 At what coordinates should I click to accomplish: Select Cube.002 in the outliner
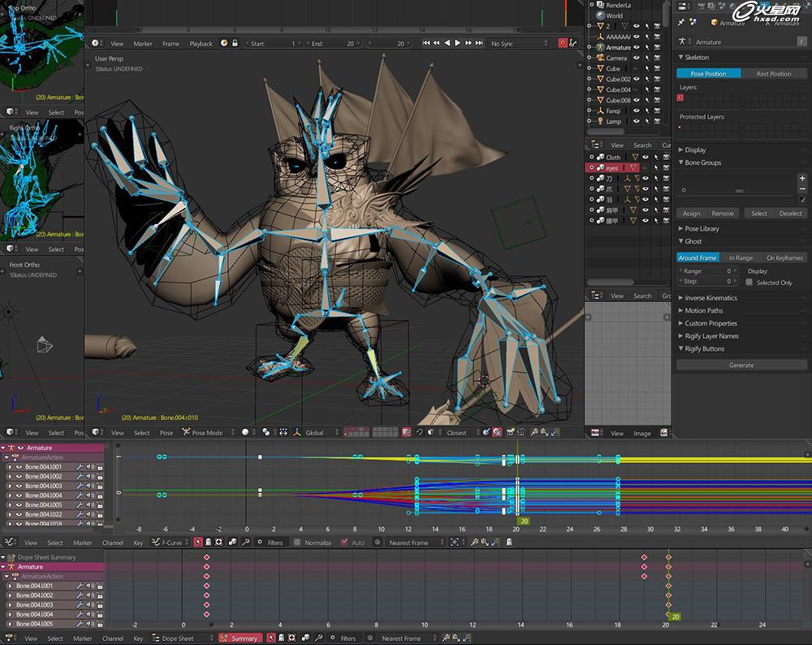[618, 79]
